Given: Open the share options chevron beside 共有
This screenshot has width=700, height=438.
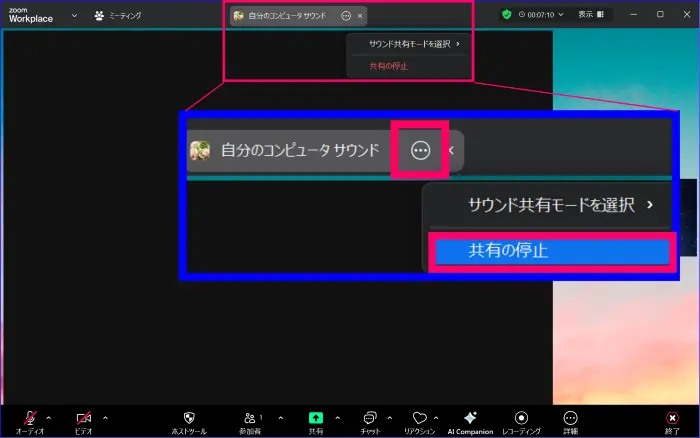Looking at the screenshot, I should [338, 418].
